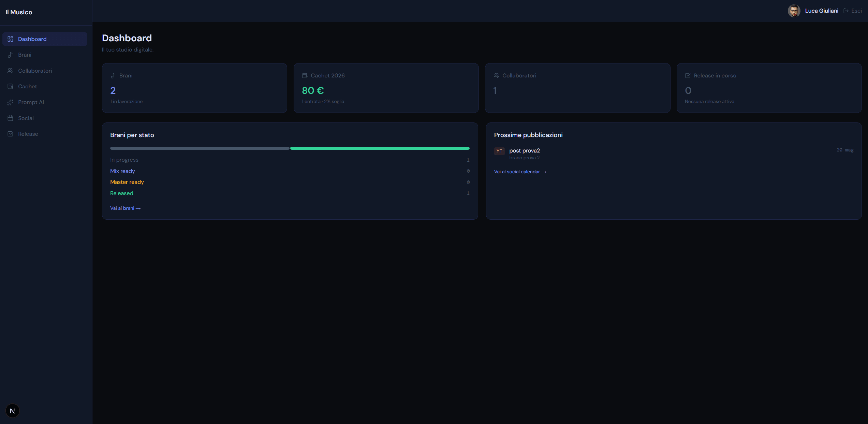868x424 pixels.
Task: Click the gray In progress bar segment
Action: (x=200, y=148)
